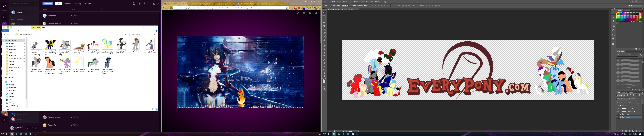Hide the AutumnBanner layer
Image resolution: width=644 pixels, height=136 pixels.
pyautogui.click(x=618, y=109)
